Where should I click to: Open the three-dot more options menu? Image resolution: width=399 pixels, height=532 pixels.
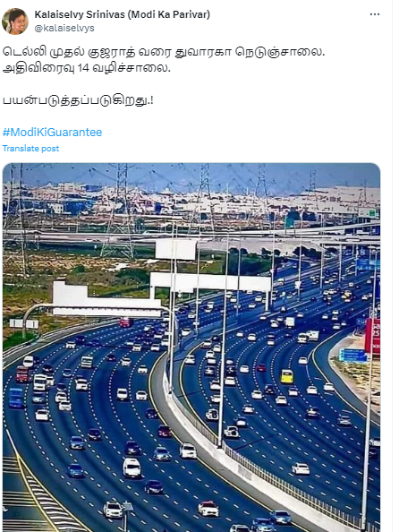point(374,14)
